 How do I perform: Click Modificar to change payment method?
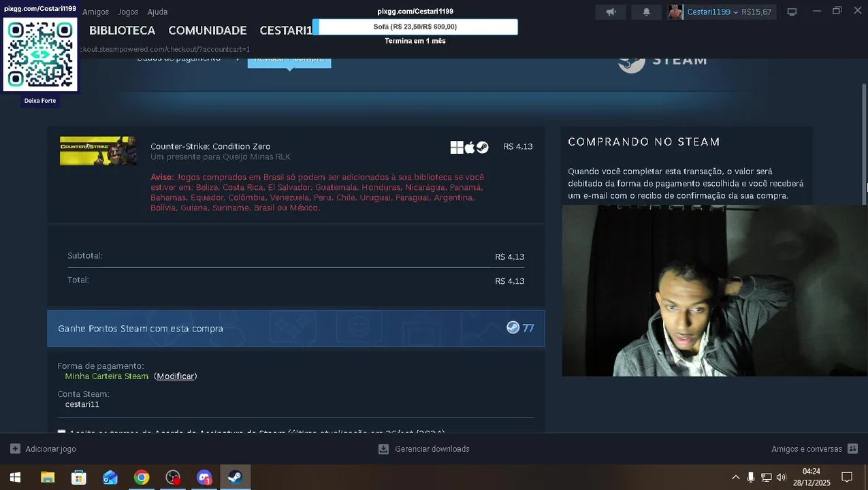tap(176, 376)
